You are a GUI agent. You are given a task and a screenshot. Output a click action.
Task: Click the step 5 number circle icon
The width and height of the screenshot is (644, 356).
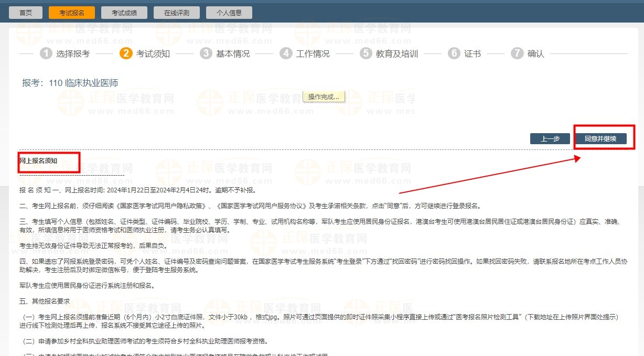click(x=366, y=53)
